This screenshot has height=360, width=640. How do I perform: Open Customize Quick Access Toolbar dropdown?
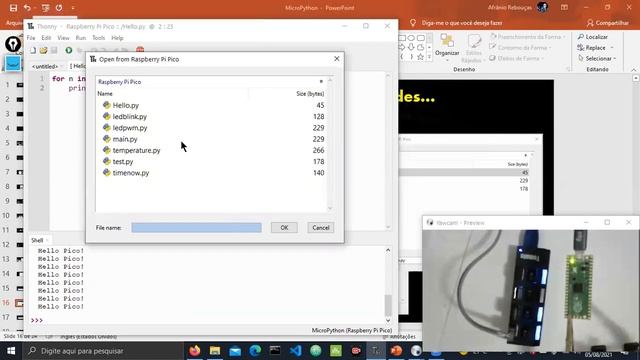click(x=73, y=8)
